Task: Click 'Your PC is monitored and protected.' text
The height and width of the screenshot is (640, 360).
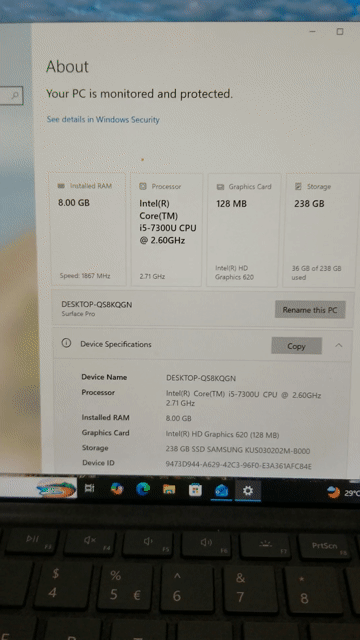Action: pyautogui.click(x=139, y=94)
